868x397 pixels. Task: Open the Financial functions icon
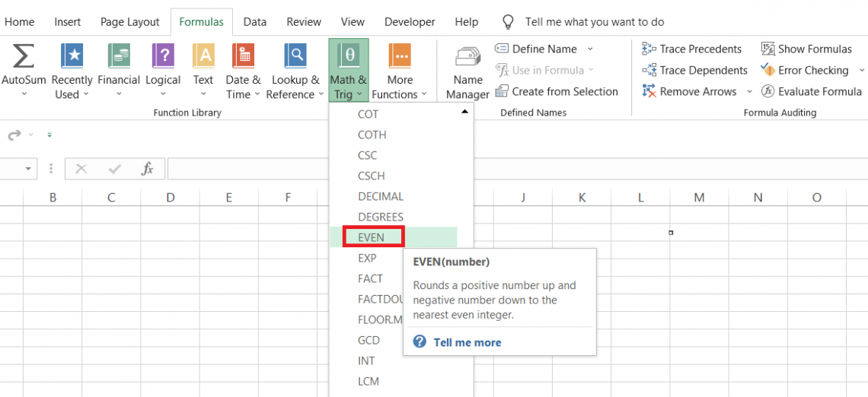point(119,57)
